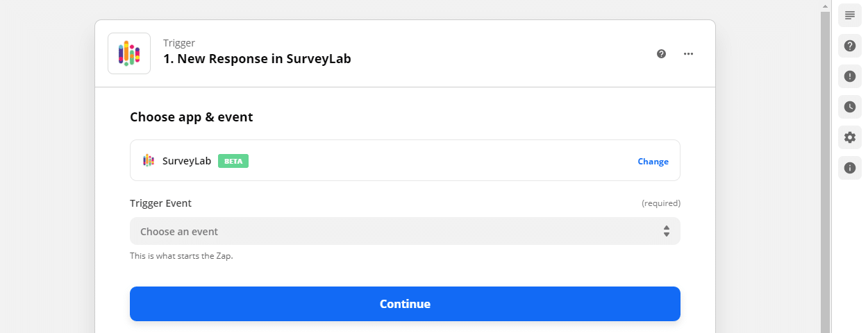This screenshot has height=333, width=868.
Task: Open the help icon beside the step title
Action: pos(661,53)
